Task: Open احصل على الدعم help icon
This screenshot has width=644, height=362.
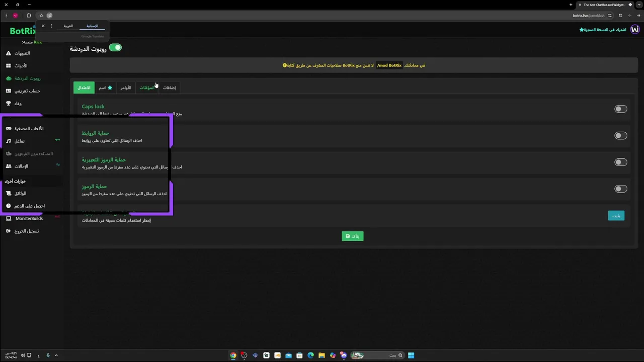Action: coord(9,206)
